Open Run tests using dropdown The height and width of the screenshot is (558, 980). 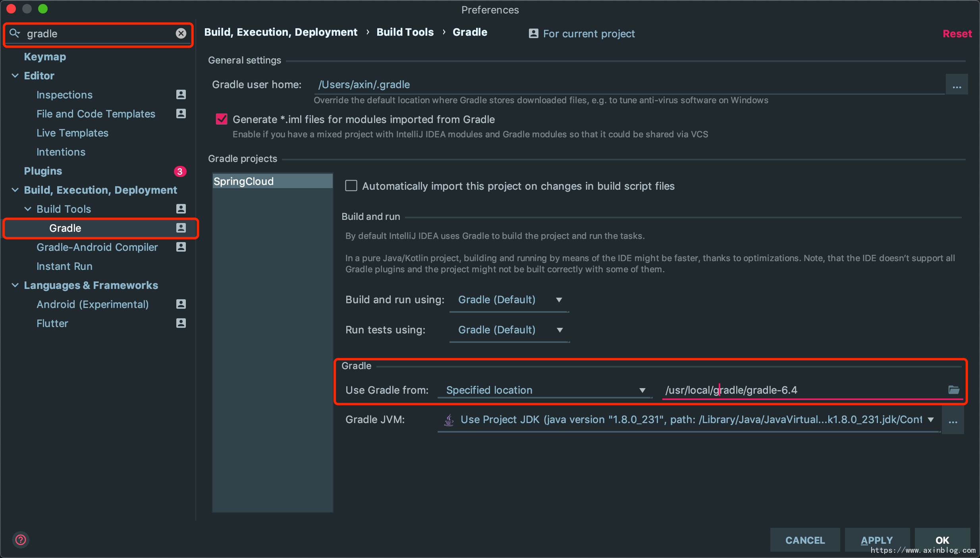(509, 330)
